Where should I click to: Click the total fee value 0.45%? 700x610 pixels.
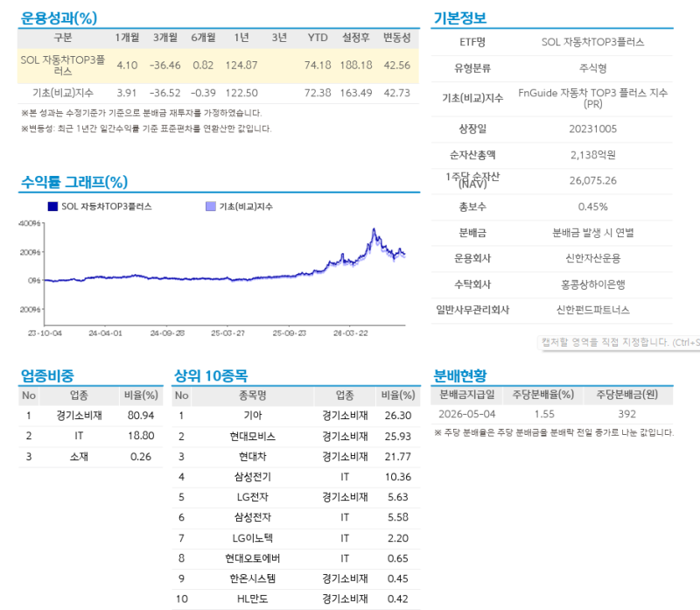593,207
